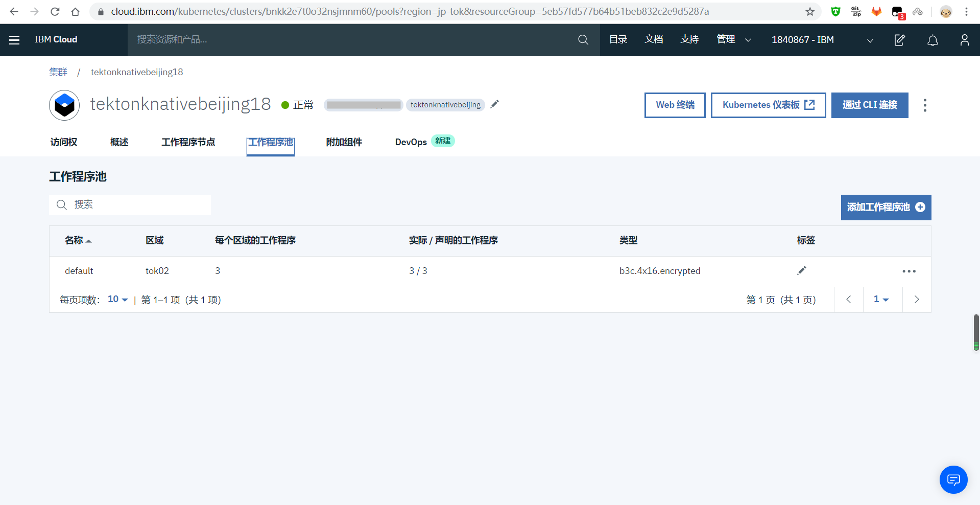Open the 支持 support menu
Viewport: 980px width, 505px height.
coord(689,39)
